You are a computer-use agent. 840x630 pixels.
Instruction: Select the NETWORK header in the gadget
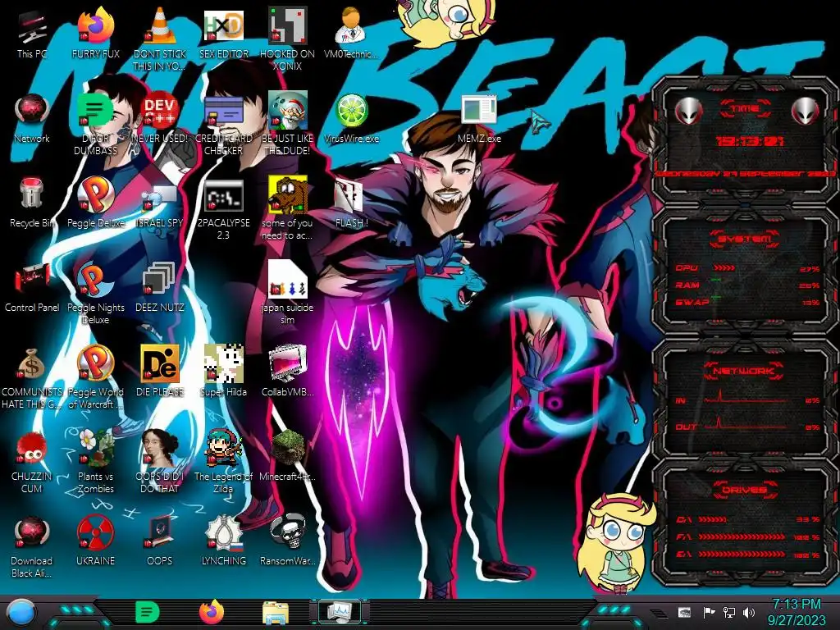pos(744,371)
